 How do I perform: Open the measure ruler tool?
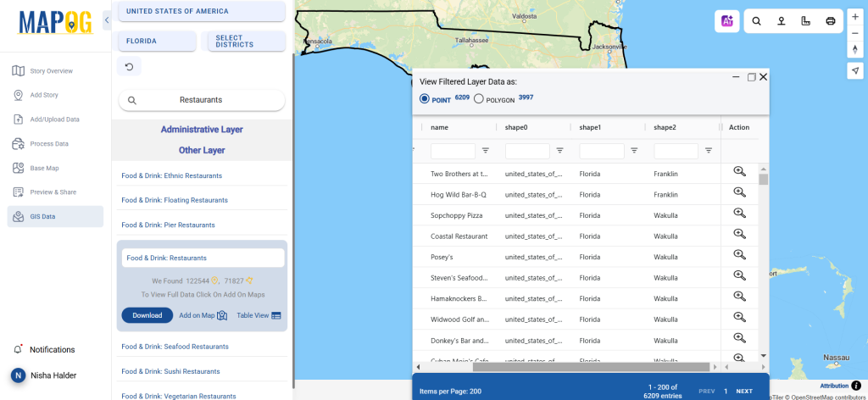tap(806, 21)
